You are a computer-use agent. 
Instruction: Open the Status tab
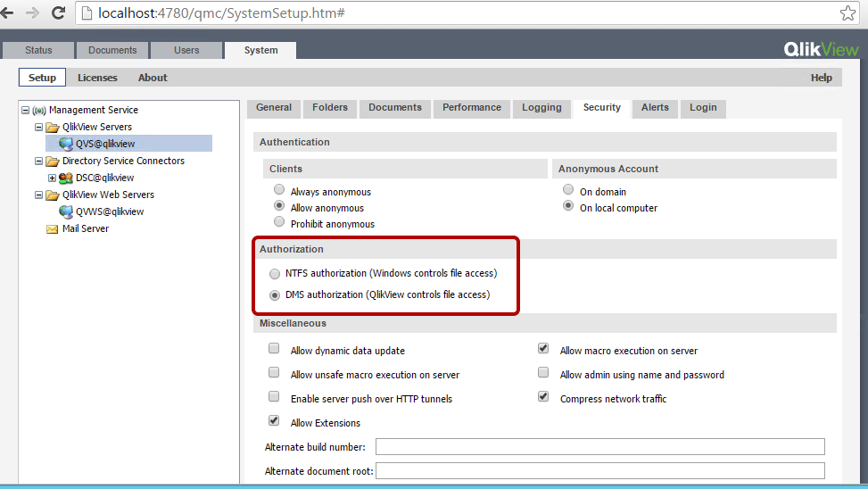pos(38,50)
